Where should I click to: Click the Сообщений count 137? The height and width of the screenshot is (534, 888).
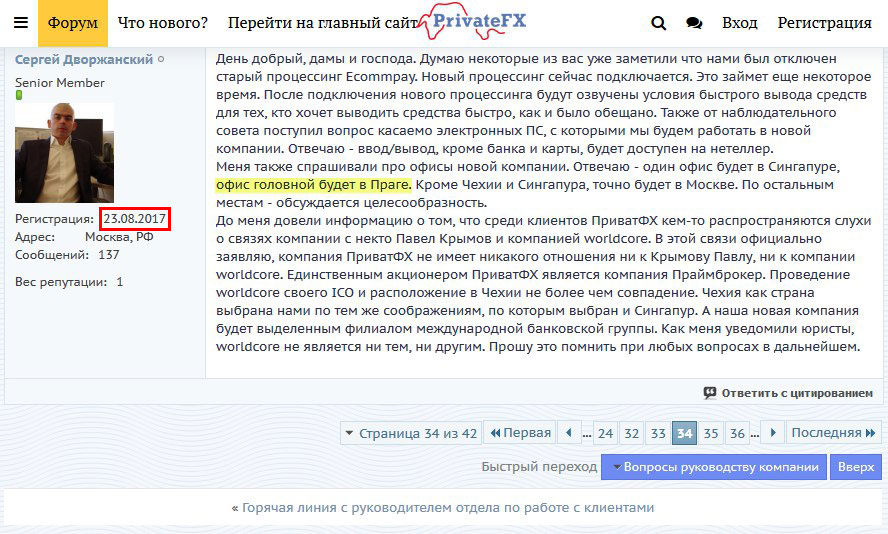(x=109, y=255)
